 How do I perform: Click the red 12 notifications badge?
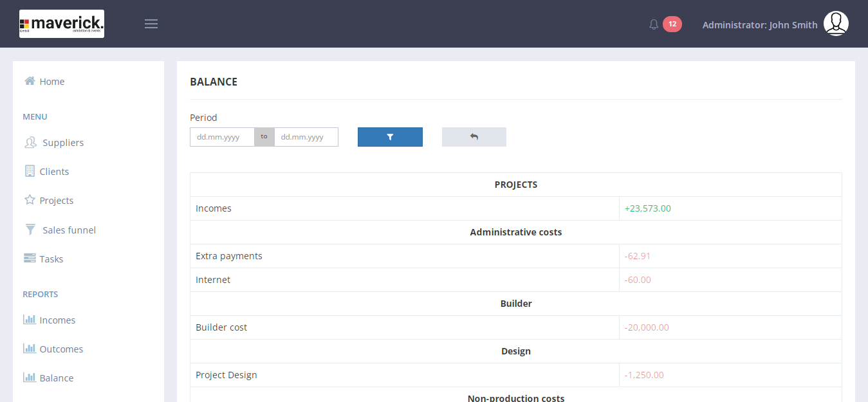tap(672, 24)
